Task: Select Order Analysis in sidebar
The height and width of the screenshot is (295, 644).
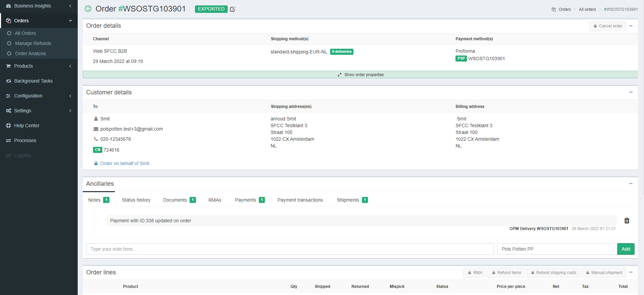Action: click(x=30, y=53)
